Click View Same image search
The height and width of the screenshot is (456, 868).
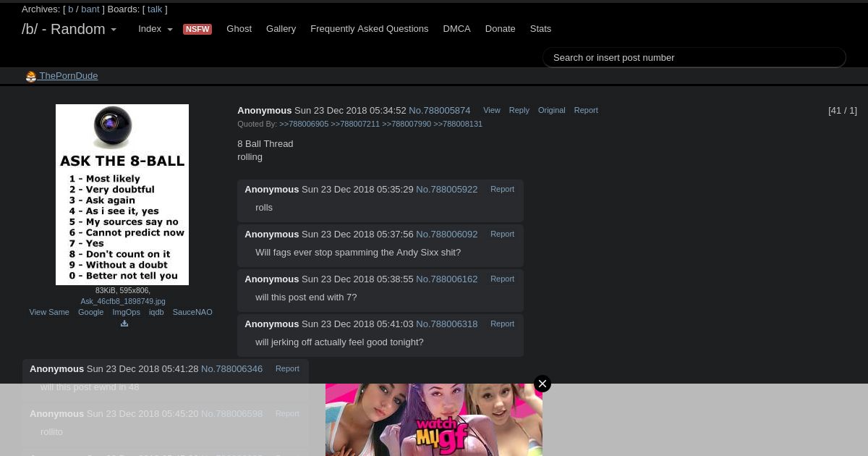click(49, 312)
